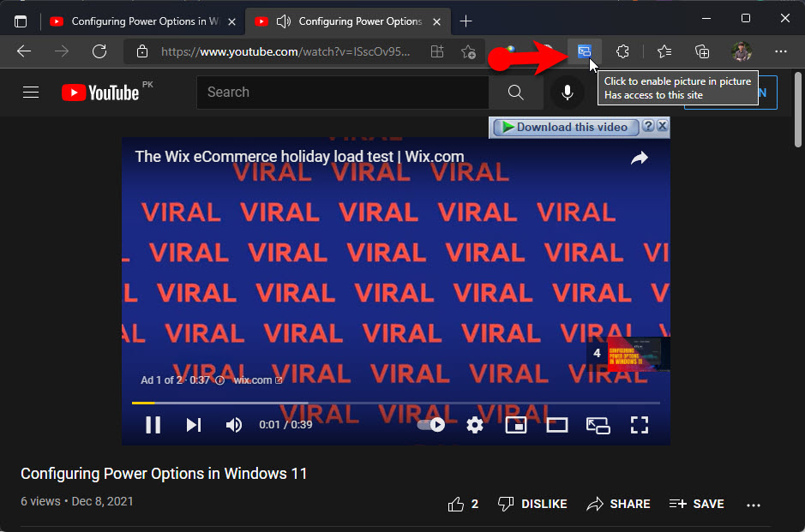805x532 pixels.
Task: Open the Extensions puzzle icon
Action: (x=622, y=51)
